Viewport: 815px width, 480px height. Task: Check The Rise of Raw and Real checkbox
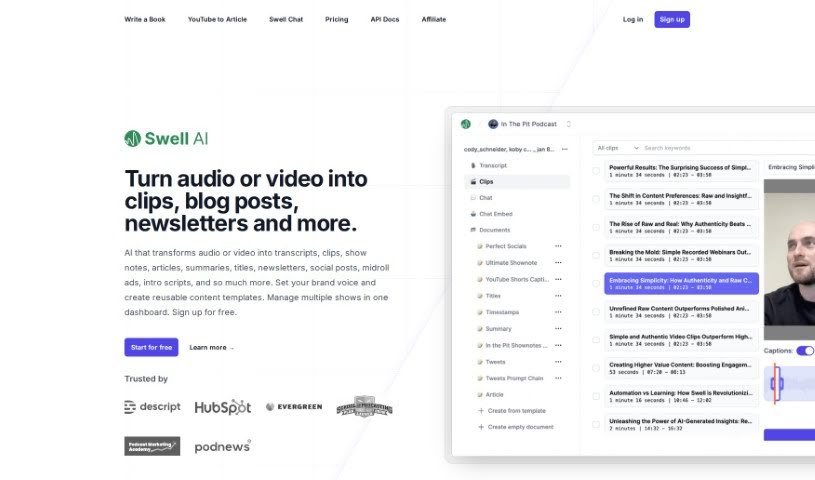(596, 227)
